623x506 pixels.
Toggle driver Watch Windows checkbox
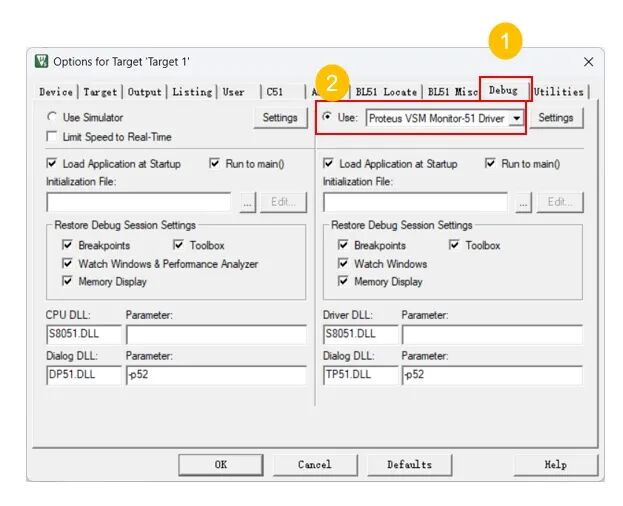pos(343,263)
